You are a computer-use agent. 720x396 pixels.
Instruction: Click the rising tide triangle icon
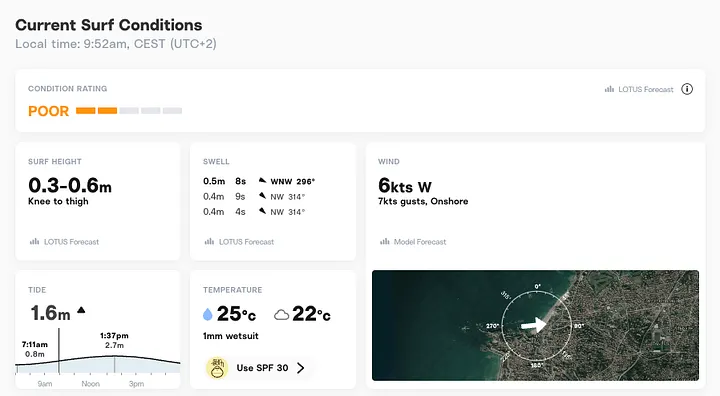tap(81, 310)
